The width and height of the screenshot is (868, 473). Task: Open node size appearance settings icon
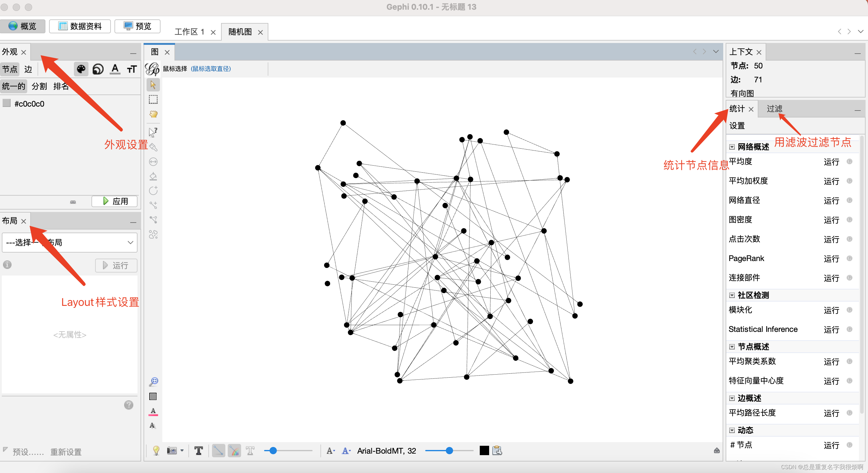point(98,69)
